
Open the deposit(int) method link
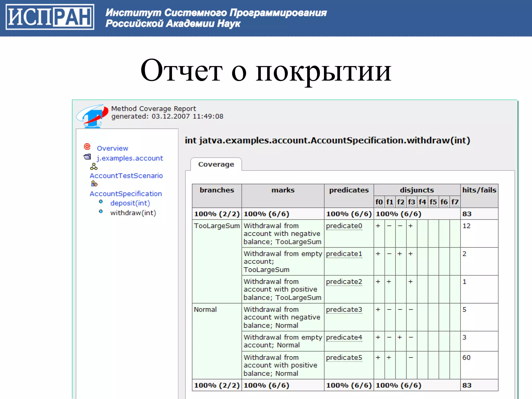(x=130, y=203)
